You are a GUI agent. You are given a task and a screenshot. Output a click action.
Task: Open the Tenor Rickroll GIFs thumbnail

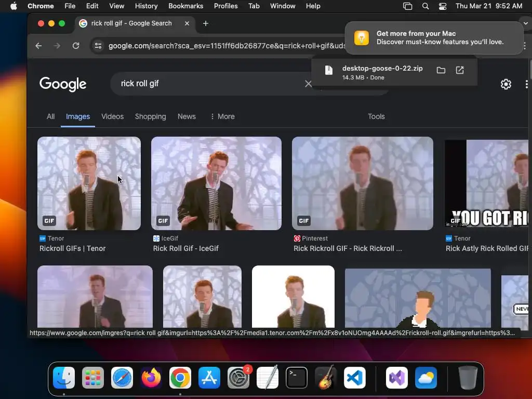[89, 183]
